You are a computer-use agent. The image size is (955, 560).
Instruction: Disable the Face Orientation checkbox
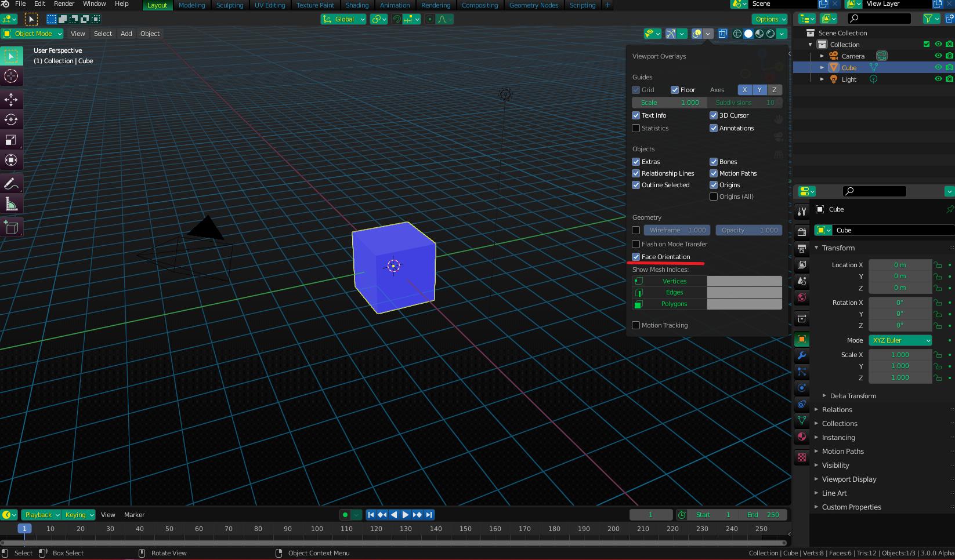tap(635, 257)
